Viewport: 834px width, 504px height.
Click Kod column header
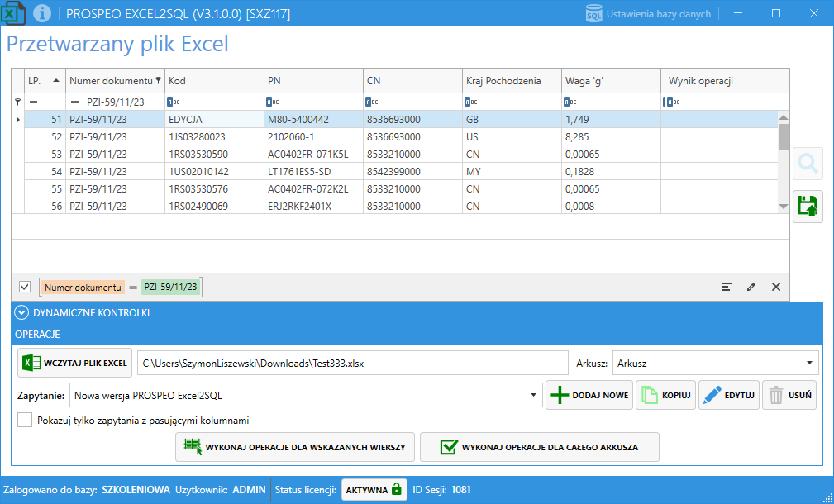pos(214,81)
